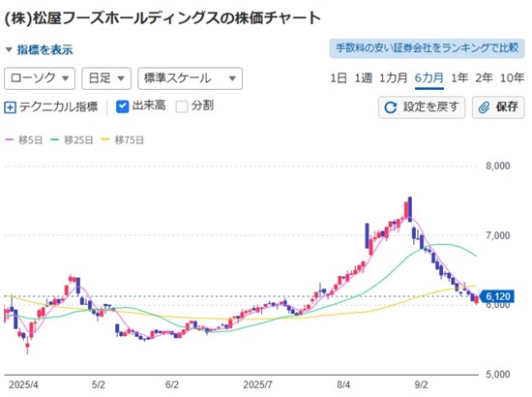
Task: Select the 1年 period tab
Action: 459,78
